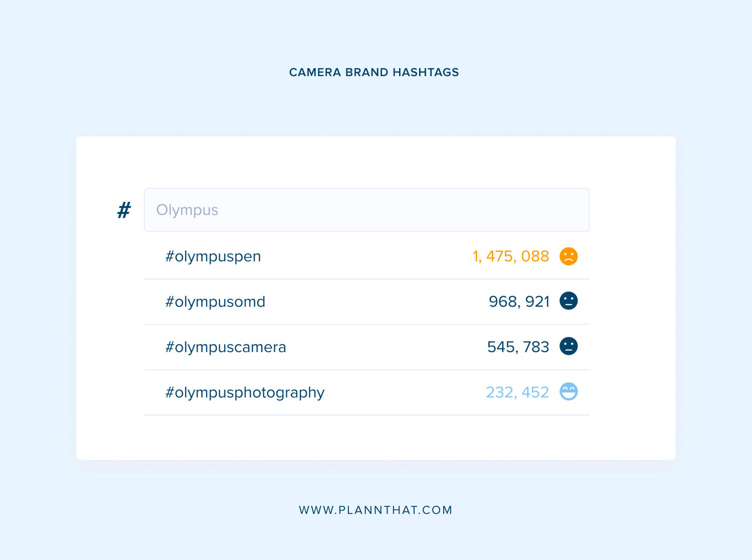This screenshot has height=560, width=752.
Task: Click the smiling face icon next to #olympusphotography
Action: tap(569, 392)
